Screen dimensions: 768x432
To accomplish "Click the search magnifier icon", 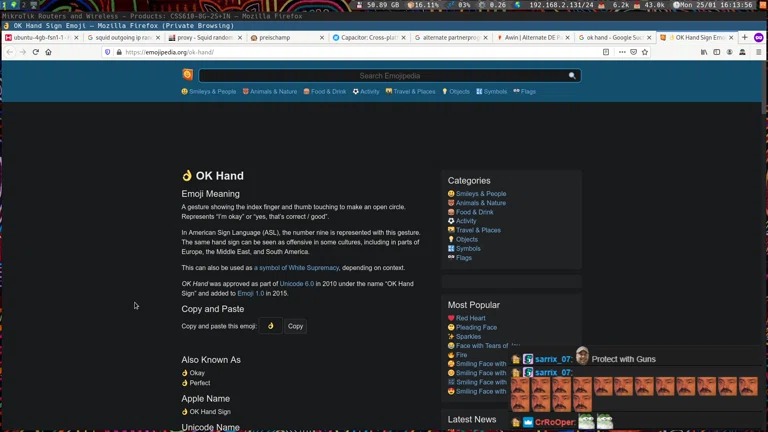I will coord(572,76).
